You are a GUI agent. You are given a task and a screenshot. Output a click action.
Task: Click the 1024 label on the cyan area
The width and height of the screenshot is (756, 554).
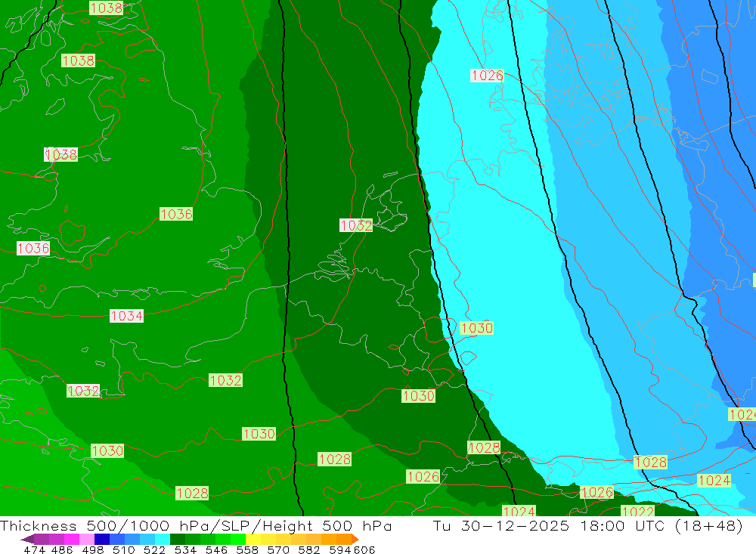pos(714,480)
